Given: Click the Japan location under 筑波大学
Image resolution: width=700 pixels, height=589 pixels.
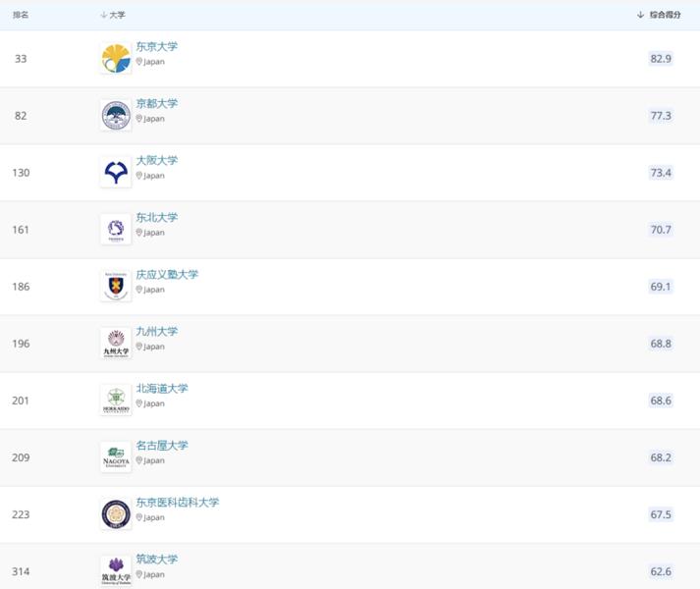Looking at the screenshot, I should click(150, 574).
